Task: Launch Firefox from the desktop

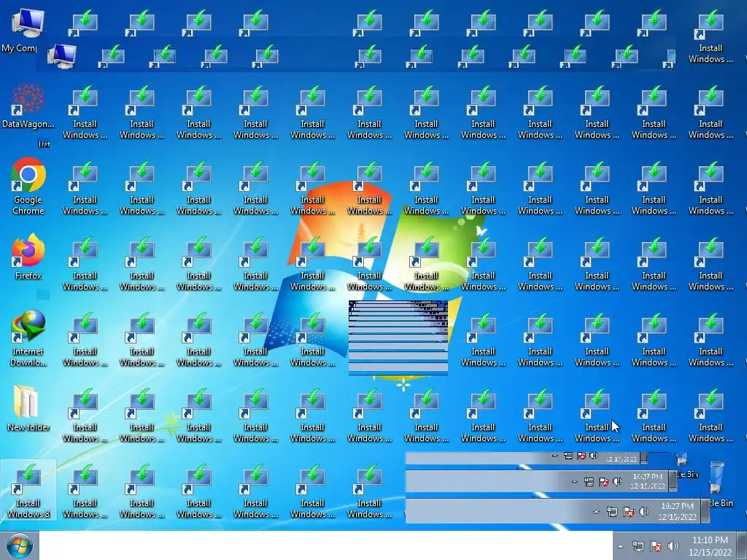Action: click(28, 256)
